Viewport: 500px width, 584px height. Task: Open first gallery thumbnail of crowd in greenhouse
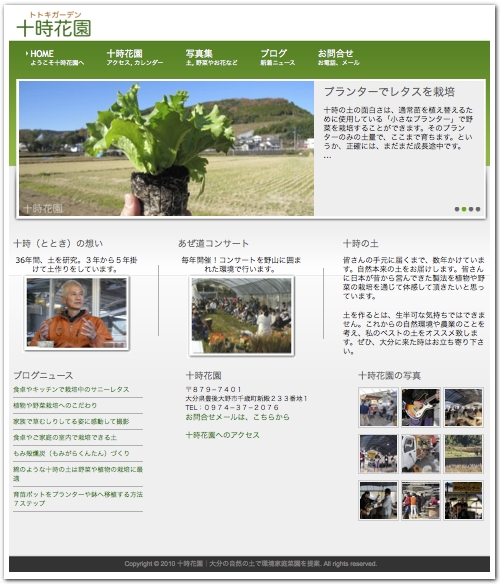tap(378, 407)
